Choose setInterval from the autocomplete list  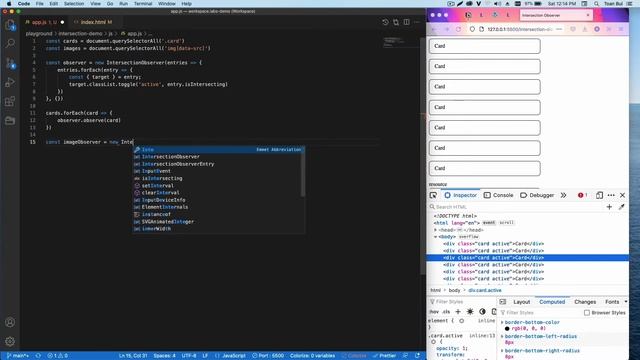218,186
